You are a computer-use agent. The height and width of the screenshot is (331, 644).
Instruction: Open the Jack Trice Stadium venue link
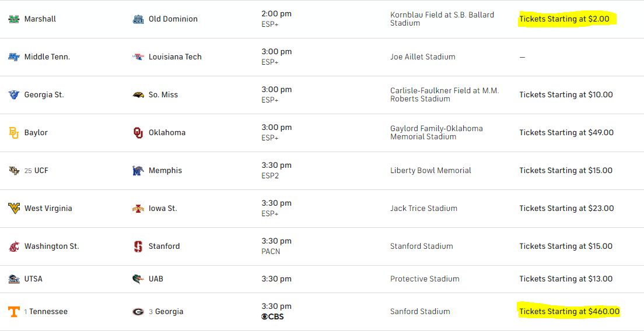click(x=423, y=209)
